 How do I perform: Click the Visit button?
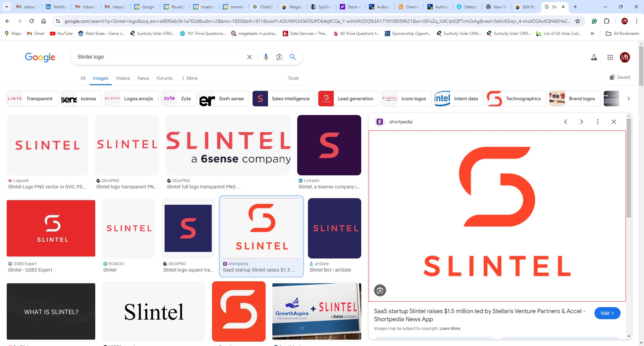click(607, 313)
